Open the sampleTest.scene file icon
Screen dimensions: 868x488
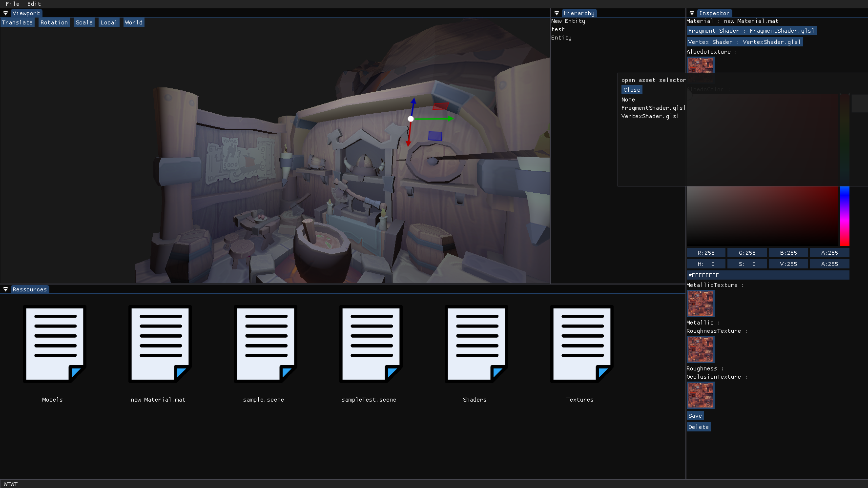point(371,344)
